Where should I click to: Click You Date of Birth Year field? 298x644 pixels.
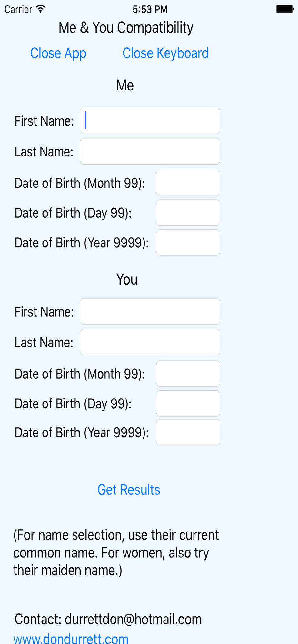click(x=188, y=432)
